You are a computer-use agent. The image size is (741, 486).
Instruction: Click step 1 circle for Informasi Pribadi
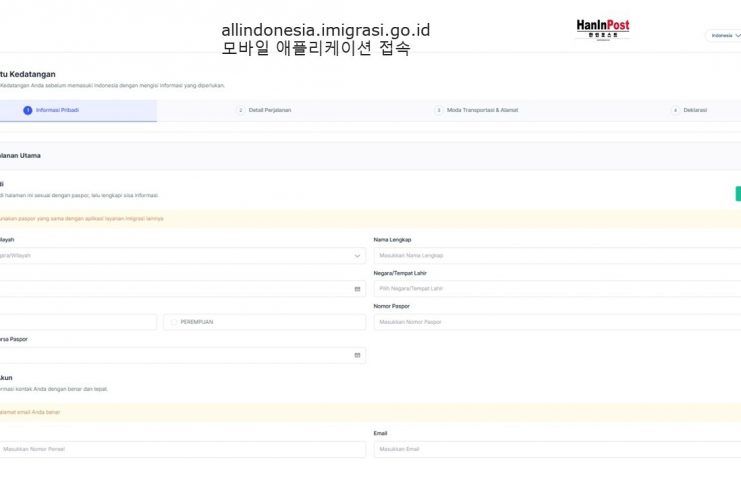(x=28, y=110)
